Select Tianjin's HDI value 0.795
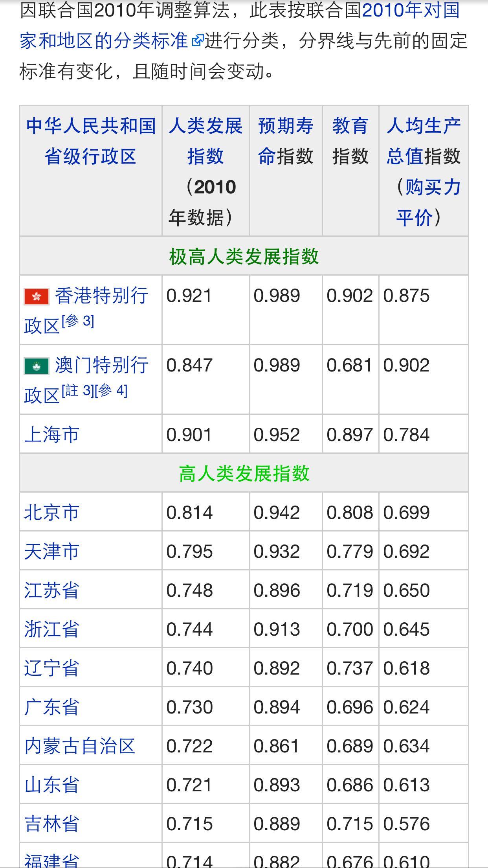 click(x=189, y=552)
